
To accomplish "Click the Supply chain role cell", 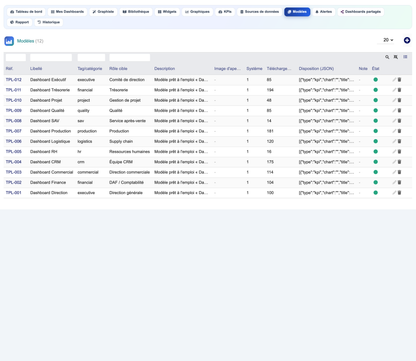I will 121,141.
